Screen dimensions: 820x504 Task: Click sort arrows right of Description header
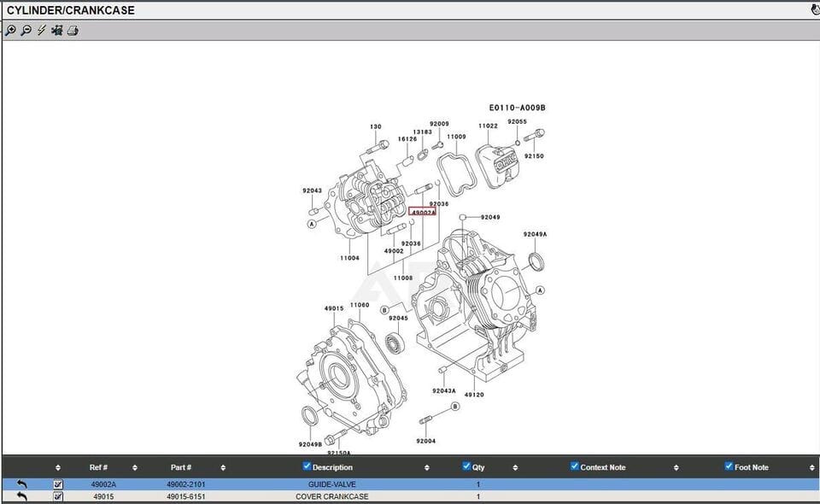426,468
